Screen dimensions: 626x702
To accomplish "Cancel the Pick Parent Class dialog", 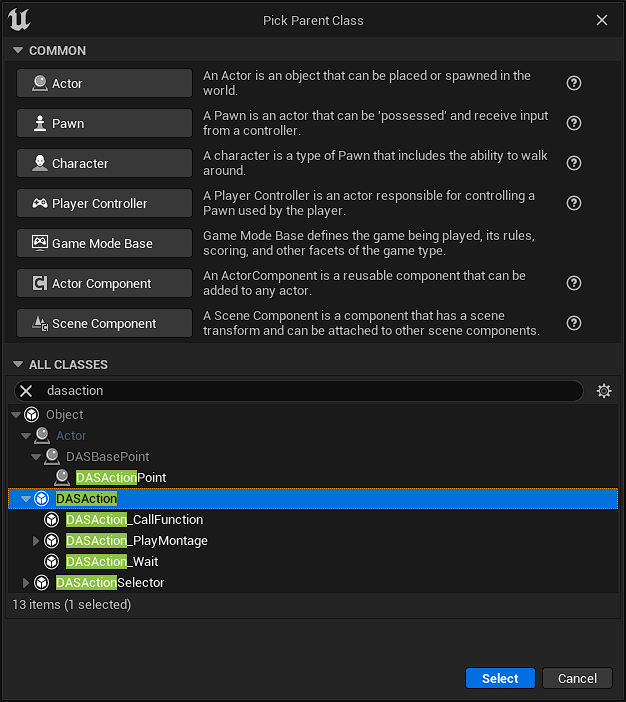I will pyautogui.click(x=577, y=678).
